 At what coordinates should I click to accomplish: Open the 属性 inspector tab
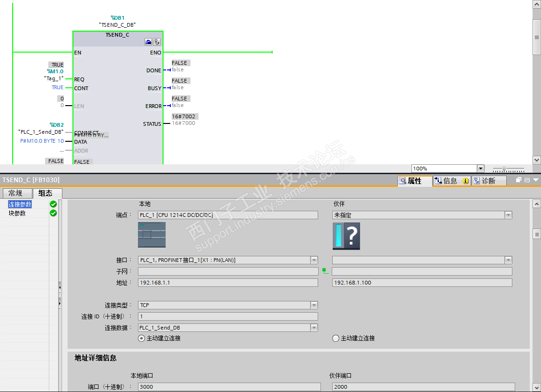point(415,181)
